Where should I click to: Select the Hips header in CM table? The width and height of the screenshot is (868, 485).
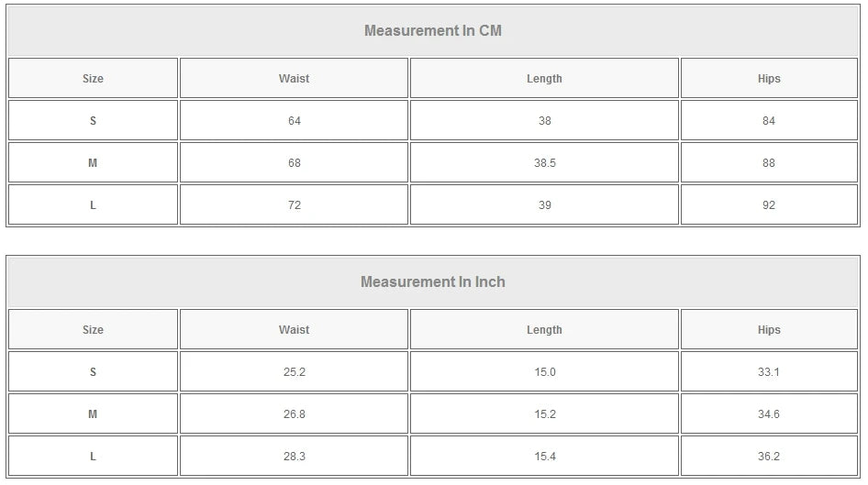[769, 79]
